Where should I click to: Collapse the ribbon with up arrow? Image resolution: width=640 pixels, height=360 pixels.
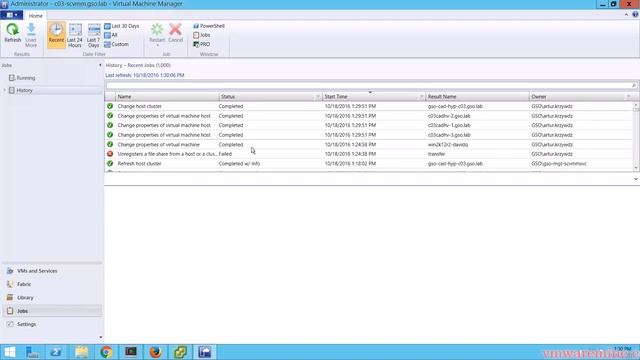tap(626, 14)
